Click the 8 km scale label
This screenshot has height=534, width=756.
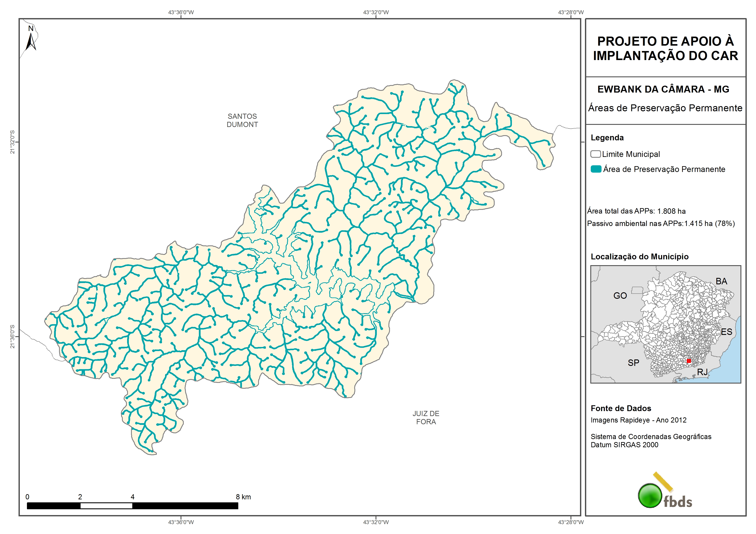tap(243, 497)
